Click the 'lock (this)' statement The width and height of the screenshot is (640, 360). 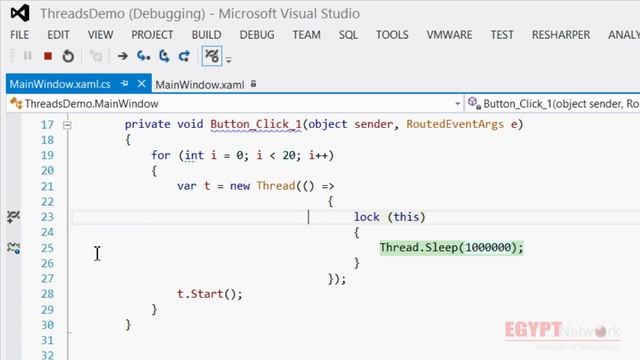click(389, 217)
